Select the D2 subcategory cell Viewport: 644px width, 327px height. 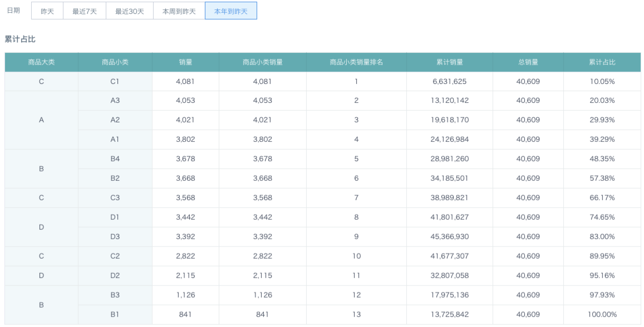[x=115, y=276]
